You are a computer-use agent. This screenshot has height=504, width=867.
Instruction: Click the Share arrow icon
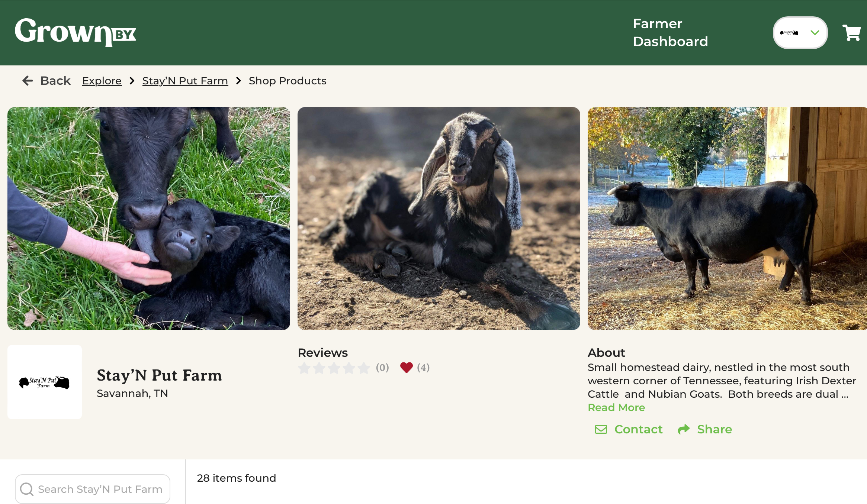684,429
